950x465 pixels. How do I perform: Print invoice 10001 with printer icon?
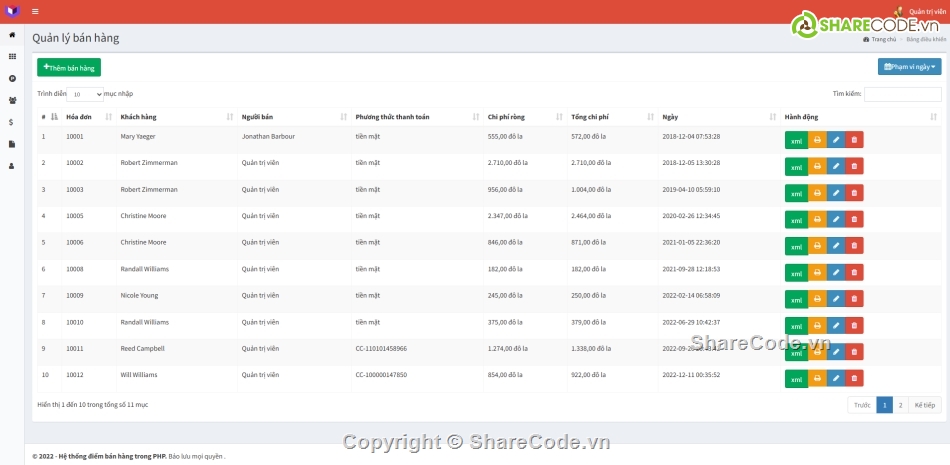817,140
